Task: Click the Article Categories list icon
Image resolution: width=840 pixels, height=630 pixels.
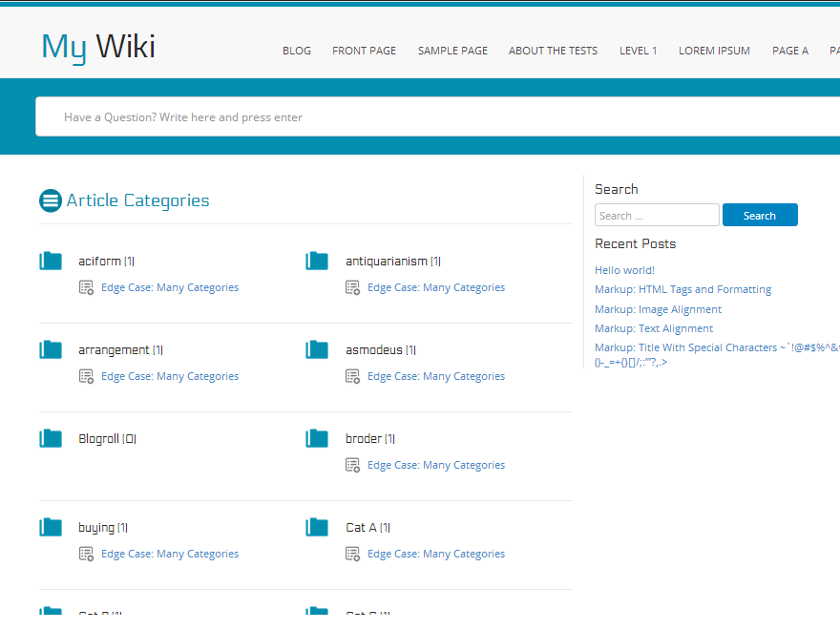Action: (x=51, y=200)
